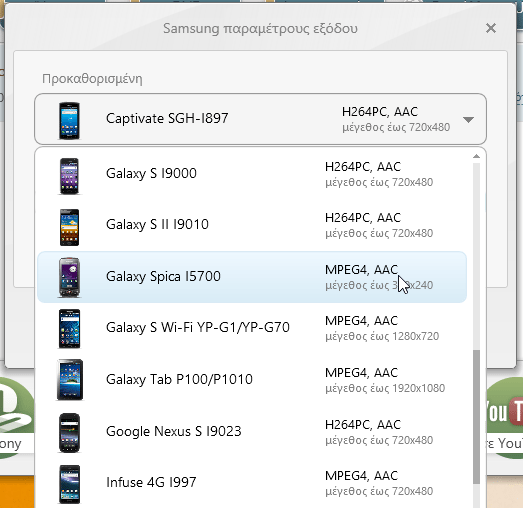
Task: Click the Galaxy S II I9010 phone icon
Action: coord(69,227)
